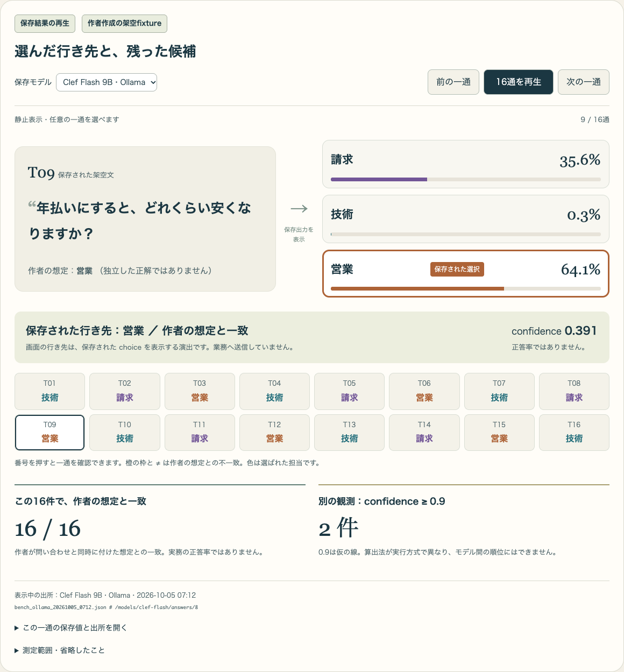
Task: Click the confidence 0.391 value
Action: [554, 331]
